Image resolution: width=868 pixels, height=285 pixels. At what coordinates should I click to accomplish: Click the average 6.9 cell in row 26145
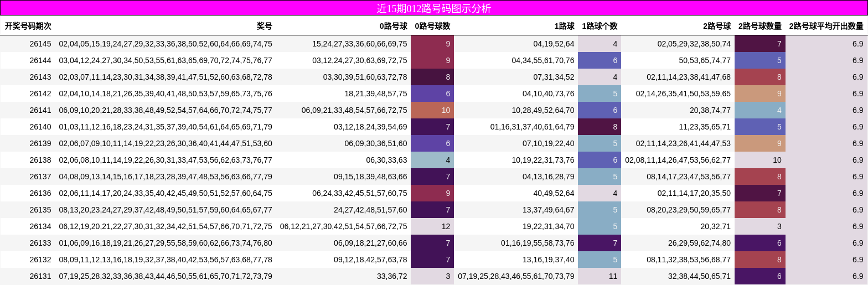point(826,44)
